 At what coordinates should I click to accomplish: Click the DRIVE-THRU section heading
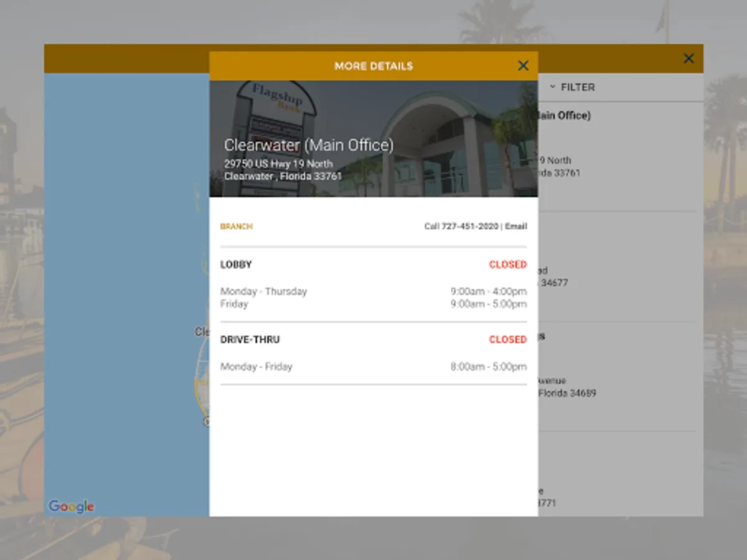coord(250,340)
